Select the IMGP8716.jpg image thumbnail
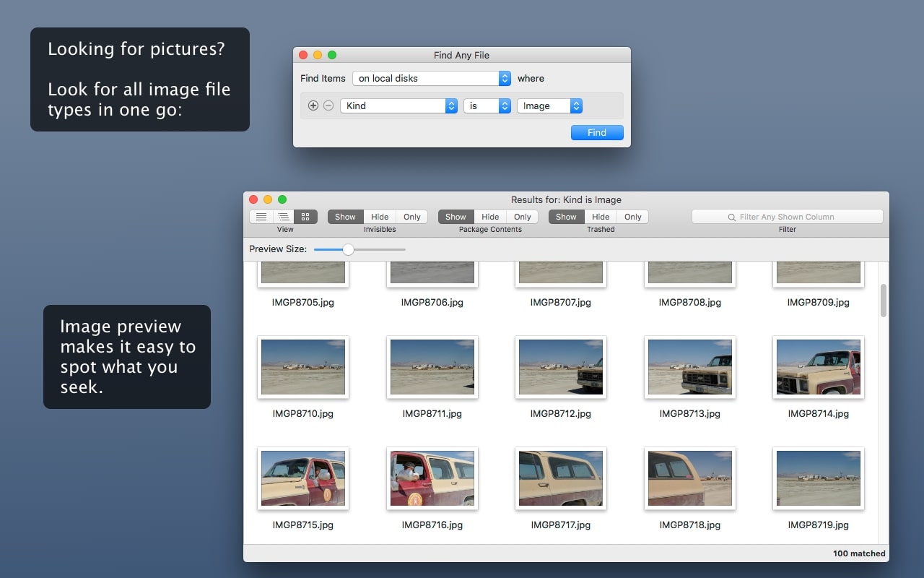 [432, 478]
